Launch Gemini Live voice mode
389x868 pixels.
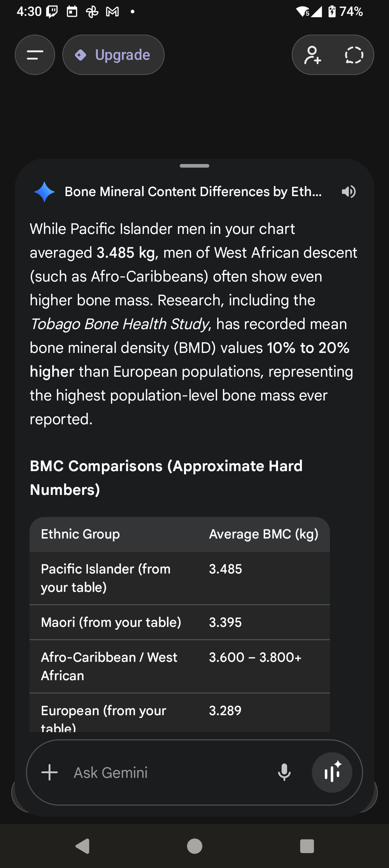332,772
